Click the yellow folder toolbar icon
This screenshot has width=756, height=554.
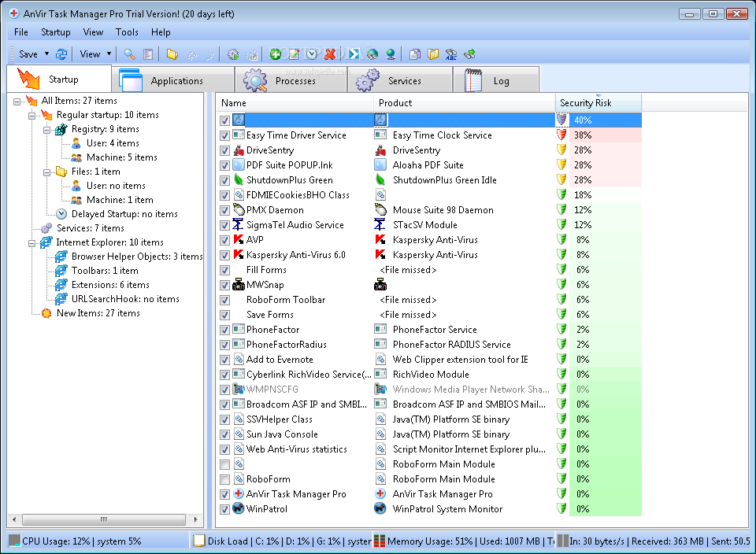click(172, 54)
